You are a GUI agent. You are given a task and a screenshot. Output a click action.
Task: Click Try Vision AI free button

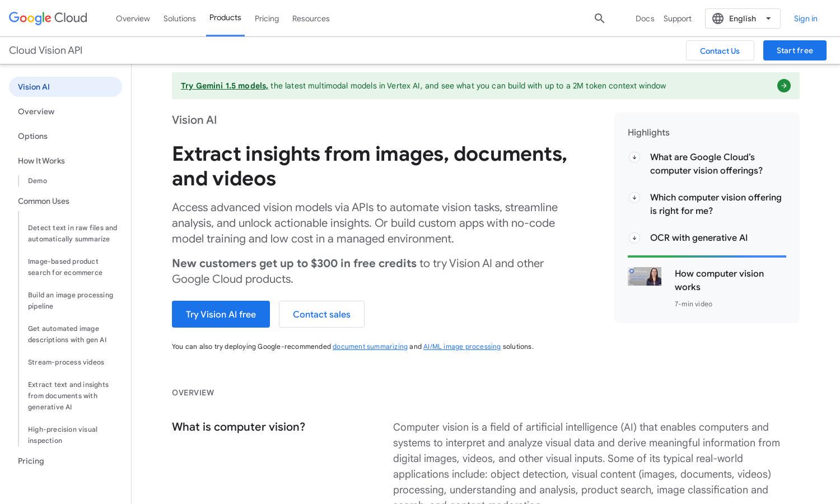pyautogui.click(x=221, y=314)
